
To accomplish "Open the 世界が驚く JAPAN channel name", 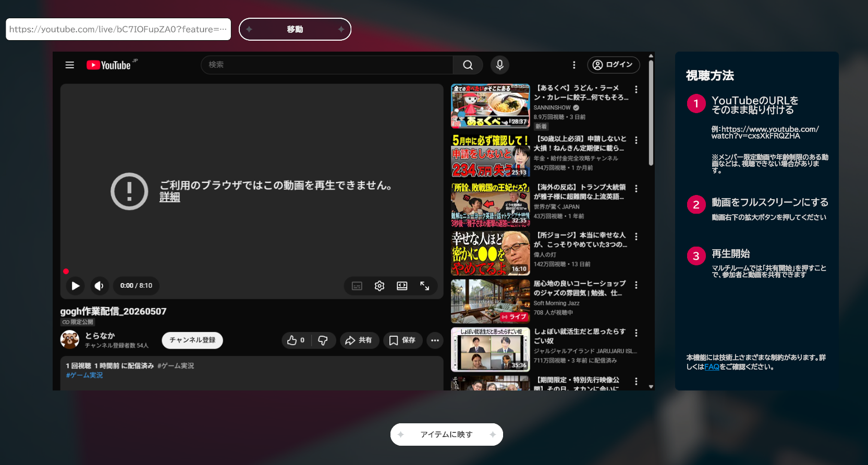I will click(556, 207).
